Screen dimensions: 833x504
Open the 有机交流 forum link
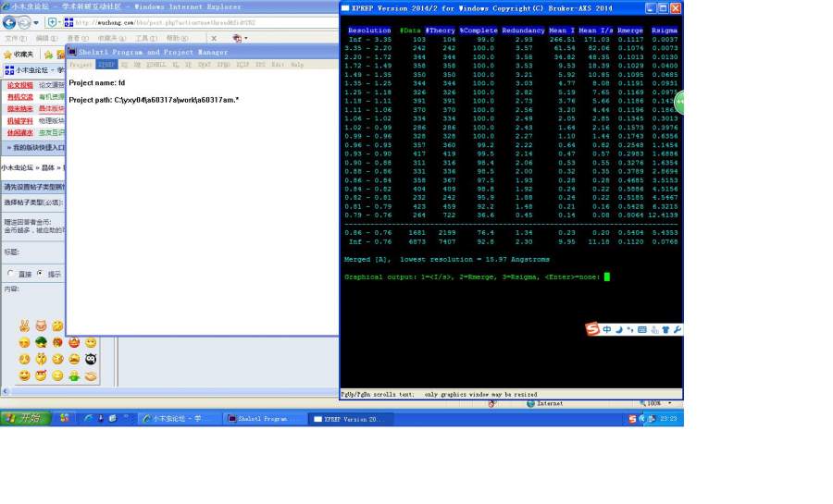tap(20, 97)
